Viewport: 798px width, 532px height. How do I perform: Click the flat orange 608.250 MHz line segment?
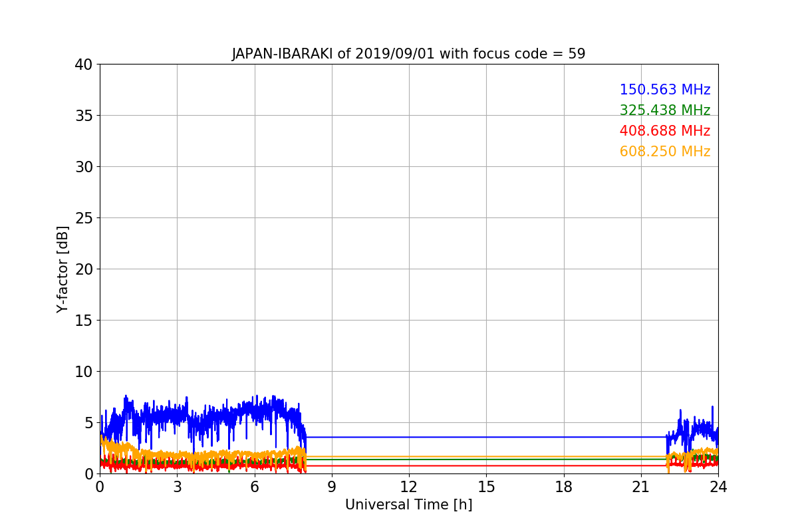[x=486, y=456]
